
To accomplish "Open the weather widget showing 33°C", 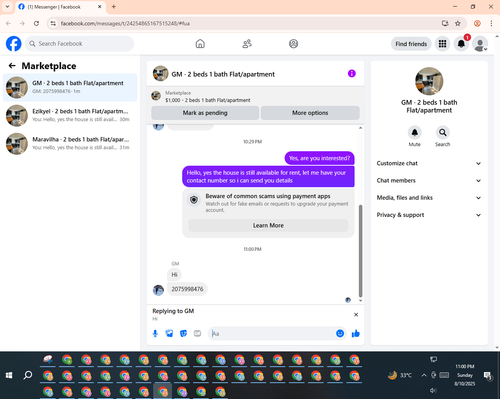I will tap(400, 375).
